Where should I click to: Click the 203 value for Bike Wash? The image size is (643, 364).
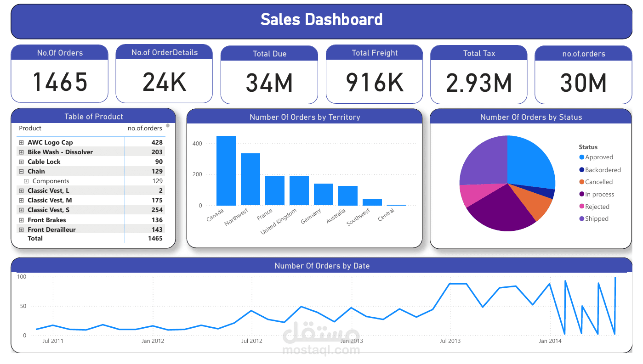[x=157, y=152]
